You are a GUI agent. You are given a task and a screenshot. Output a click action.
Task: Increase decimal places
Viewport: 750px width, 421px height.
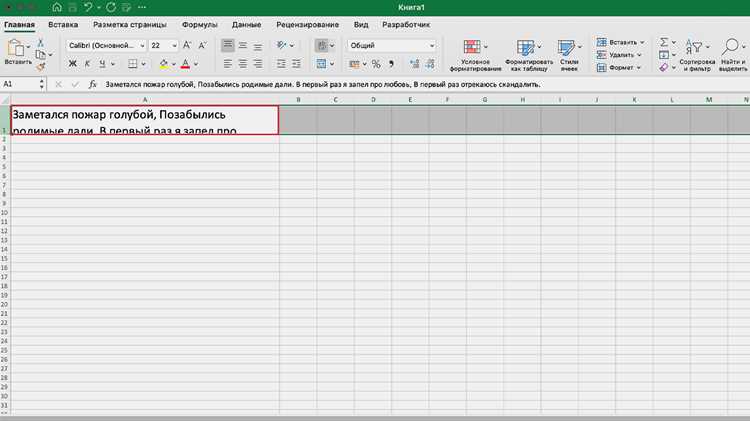[415, 64]
